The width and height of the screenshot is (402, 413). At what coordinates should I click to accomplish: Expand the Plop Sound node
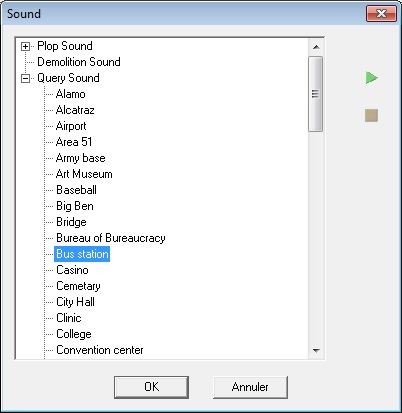(x=25, y=46)
